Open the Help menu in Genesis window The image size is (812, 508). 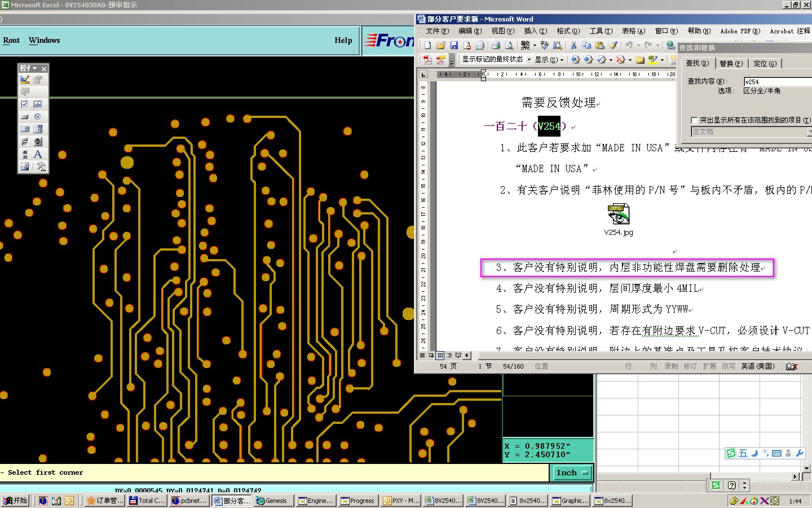[x=343, y=41]
